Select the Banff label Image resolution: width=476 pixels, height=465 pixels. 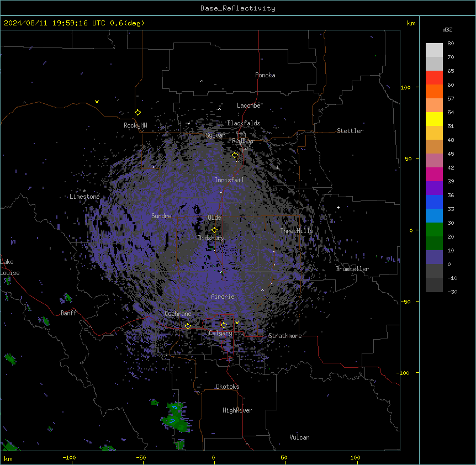click(x=68, y=313)
